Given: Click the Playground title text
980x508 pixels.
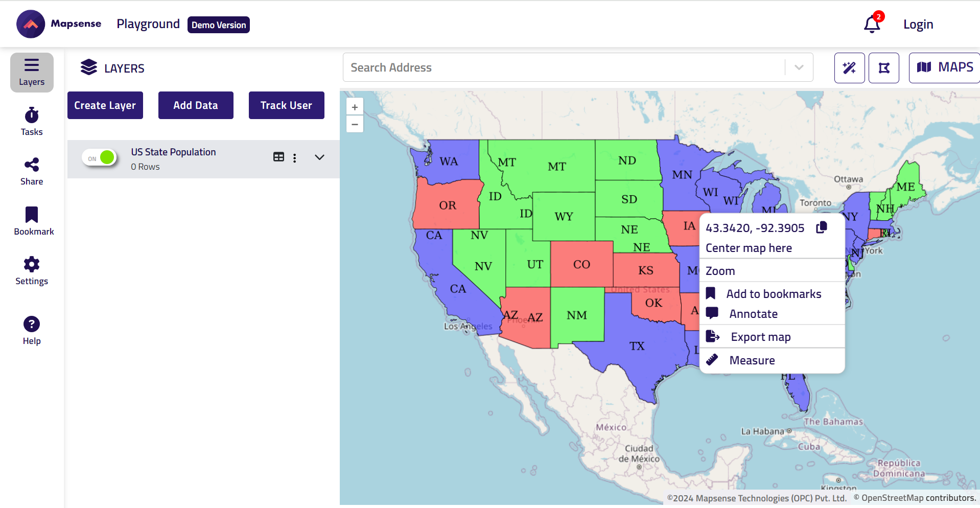Looking at the screenshot, I should (x=148, y=24).
